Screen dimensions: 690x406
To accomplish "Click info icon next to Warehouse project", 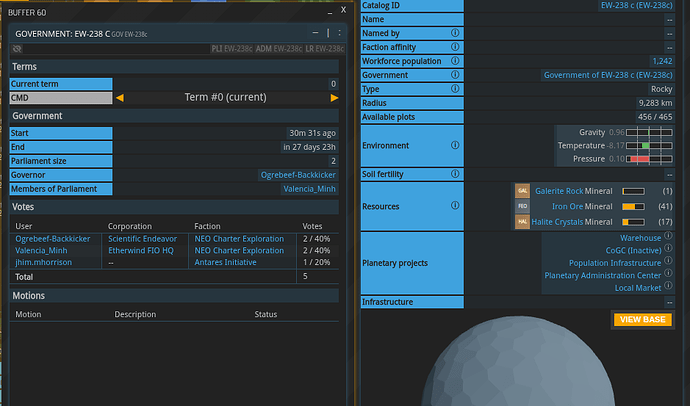I will pos(668,235).
